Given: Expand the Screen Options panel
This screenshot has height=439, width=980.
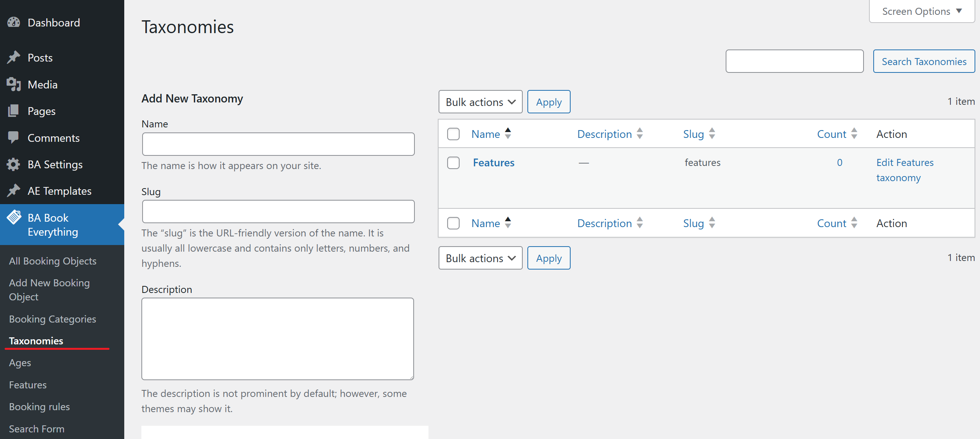Looking at the screenshot, I should click(x=922, y=12).
